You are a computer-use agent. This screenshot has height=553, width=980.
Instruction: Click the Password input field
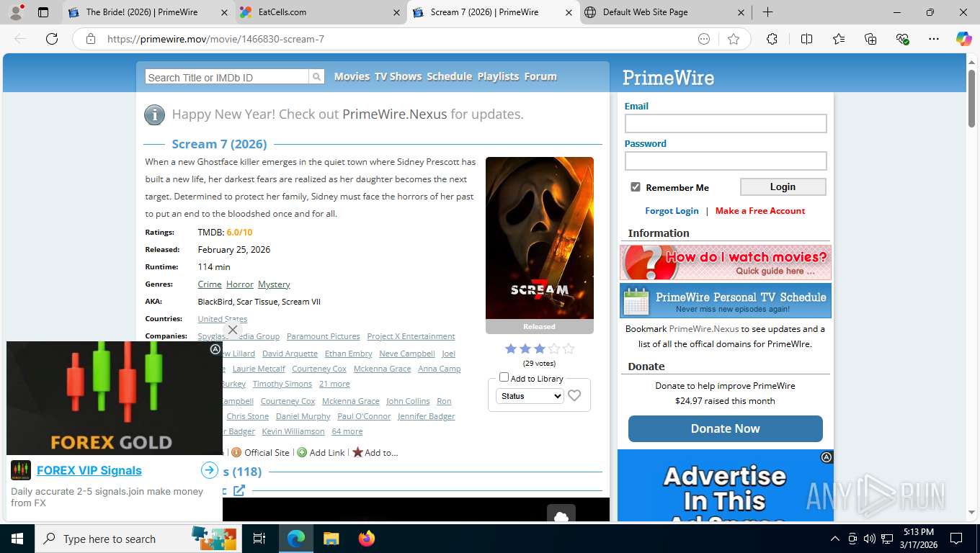pyautogui.click(x=726, y=161)
